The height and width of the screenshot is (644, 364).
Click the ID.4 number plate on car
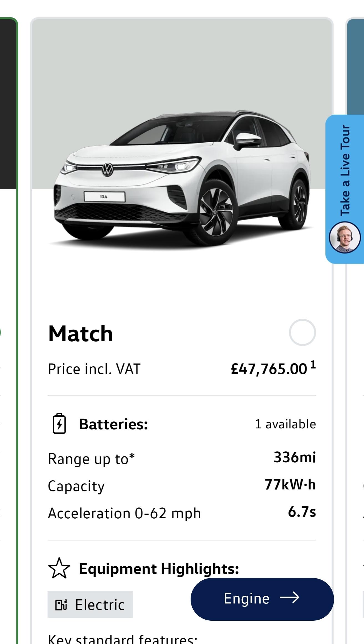pyautogui.click(x=104, y=197)
